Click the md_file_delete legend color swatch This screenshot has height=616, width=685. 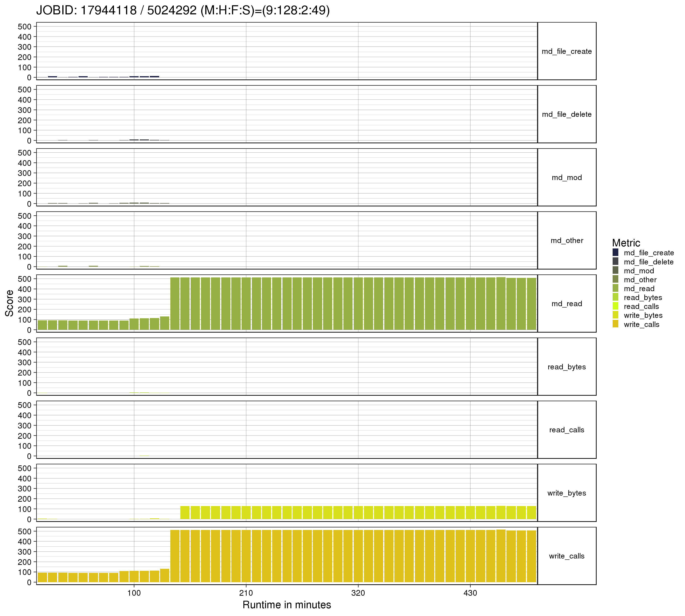pyautogui.click(x=616, y=262)
